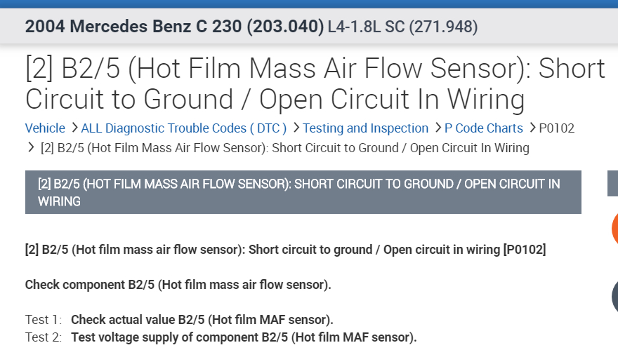
Task: Open the Vehicle breadcrumb link
Action: [45, 128]
